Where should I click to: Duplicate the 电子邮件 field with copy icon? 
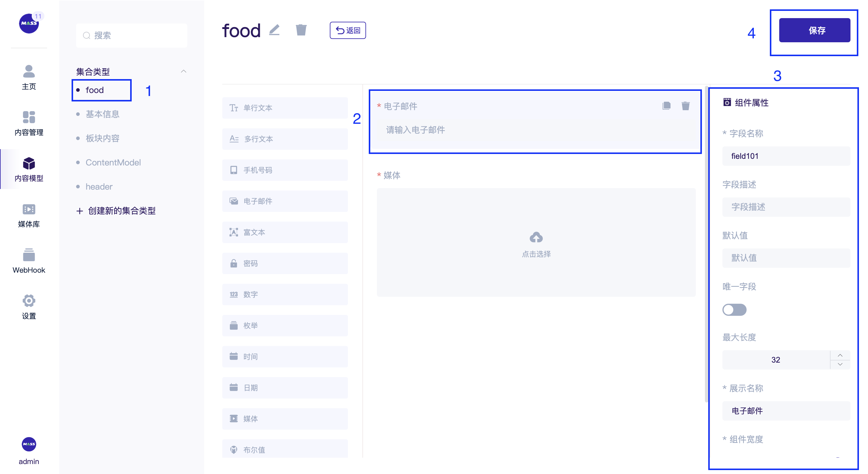click(x=666, y=106)
